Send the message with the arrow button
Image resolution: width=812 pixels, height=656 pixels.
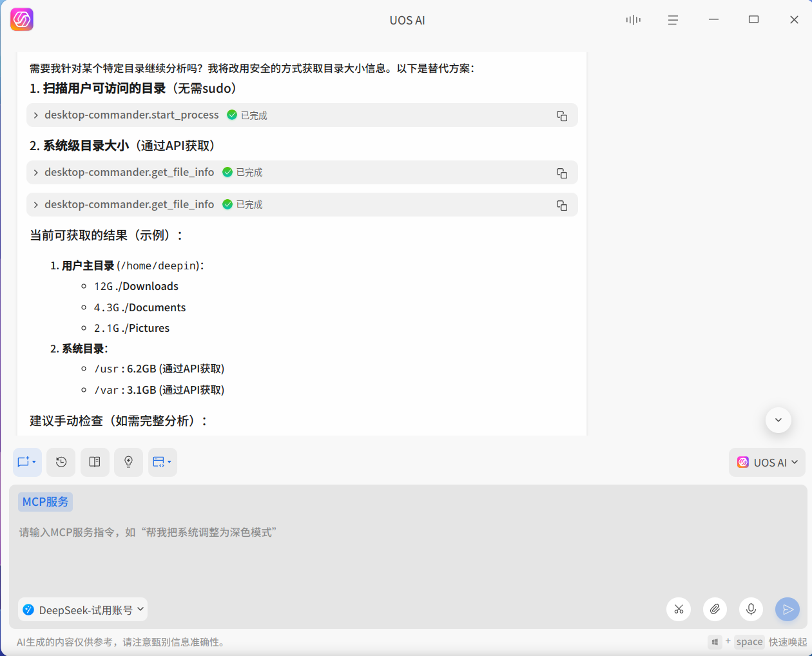point(787,609)
